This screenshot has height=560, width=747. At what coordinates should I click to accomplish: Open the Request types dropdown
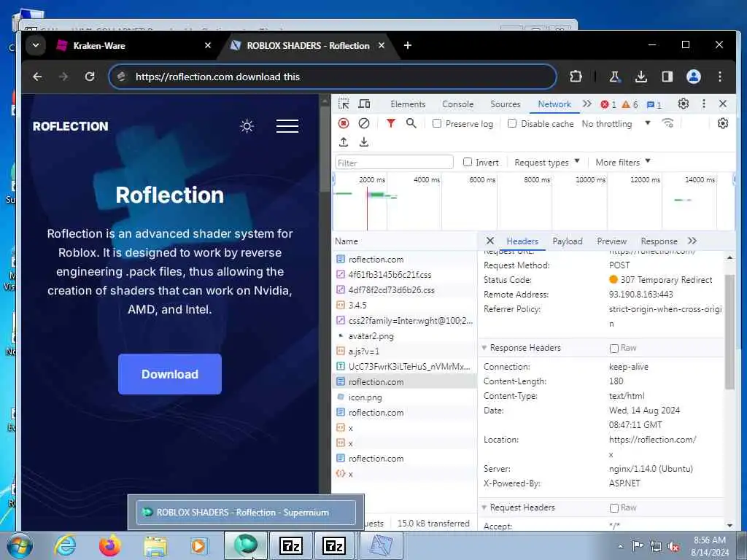(547, 163)
